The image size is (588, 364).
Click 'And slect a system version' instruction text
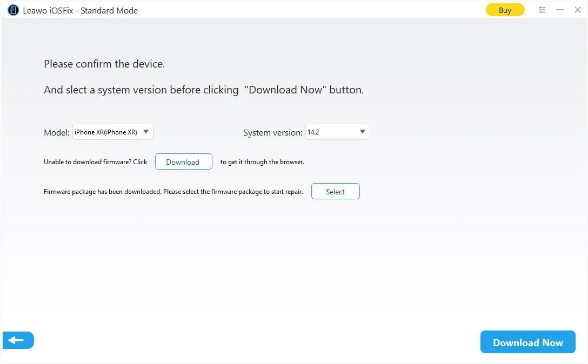pyautogui.click(x=204, y=90)
